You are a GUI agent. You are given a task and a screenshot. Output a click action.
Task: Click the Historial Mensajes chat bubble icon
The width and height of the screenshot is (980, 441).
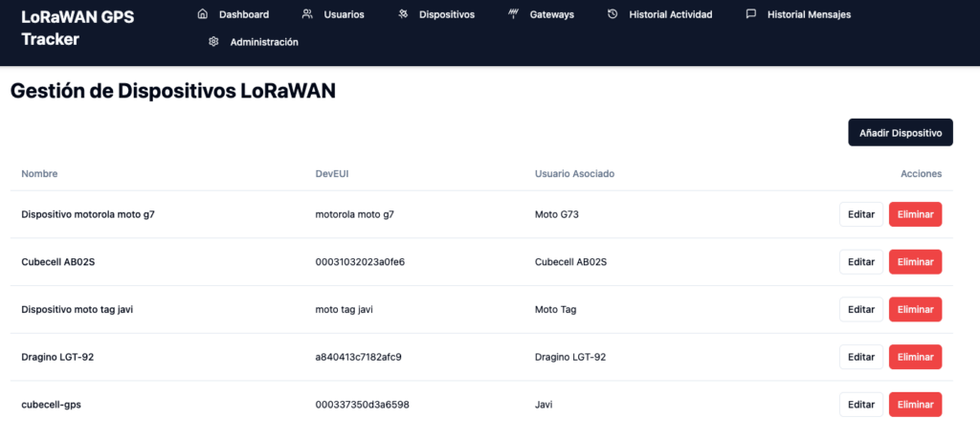[750, 14]
